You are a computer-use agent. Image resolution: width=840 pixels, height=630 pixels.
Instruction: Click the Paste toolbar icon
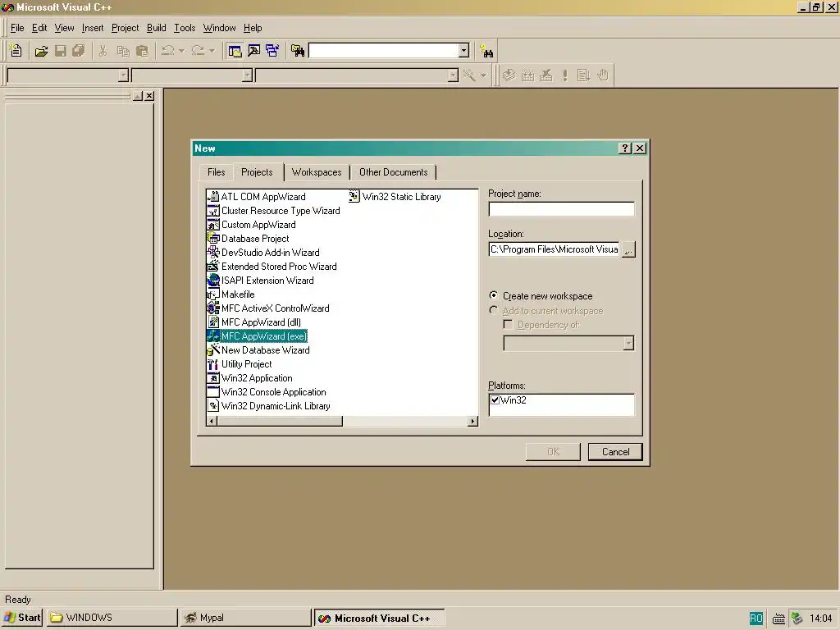point(142,51)
